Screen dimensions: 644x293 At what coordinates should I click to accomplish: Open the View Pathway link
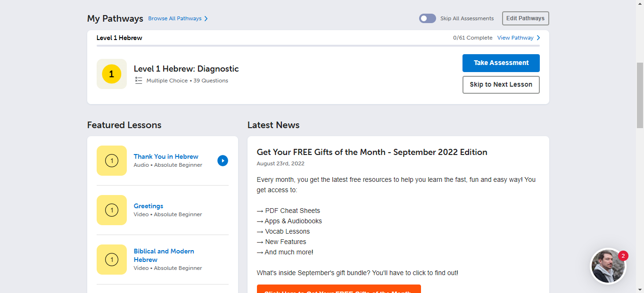[x=515, y=38]
